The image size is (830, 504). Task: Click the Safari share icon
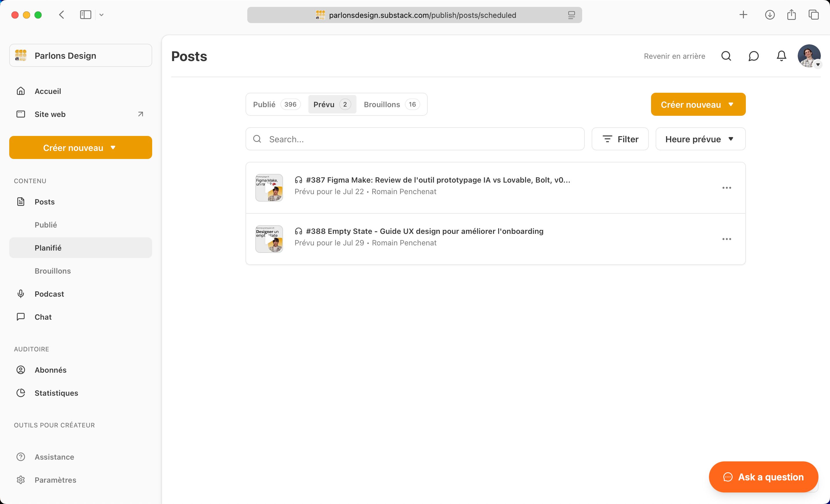[792, 14]
